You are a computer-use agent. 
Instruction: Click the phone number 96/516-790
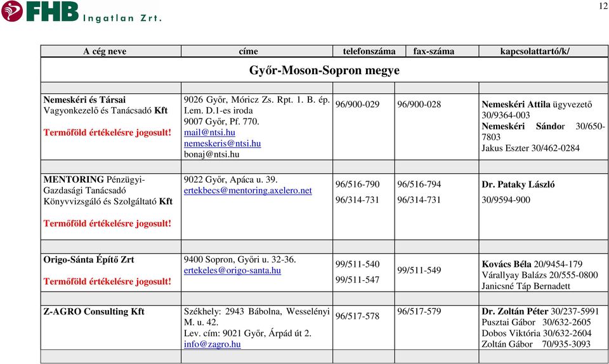pos(357,185)
